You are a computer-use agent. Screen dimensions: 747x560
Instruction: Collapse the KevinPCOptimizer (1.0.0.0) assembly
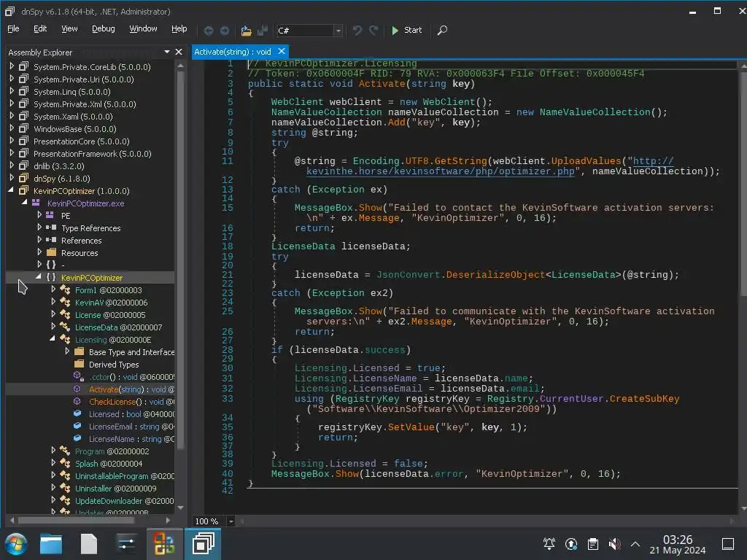click(11, 190)
